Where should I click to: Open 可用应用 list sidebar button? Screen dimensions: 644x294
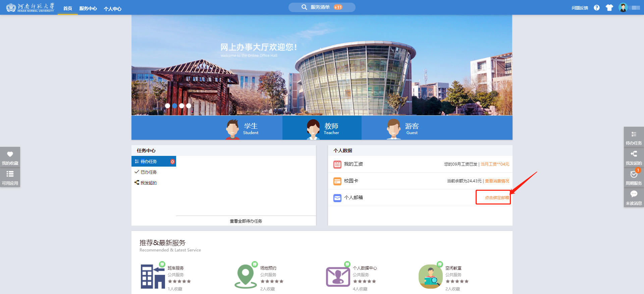[x=10, y=177]
